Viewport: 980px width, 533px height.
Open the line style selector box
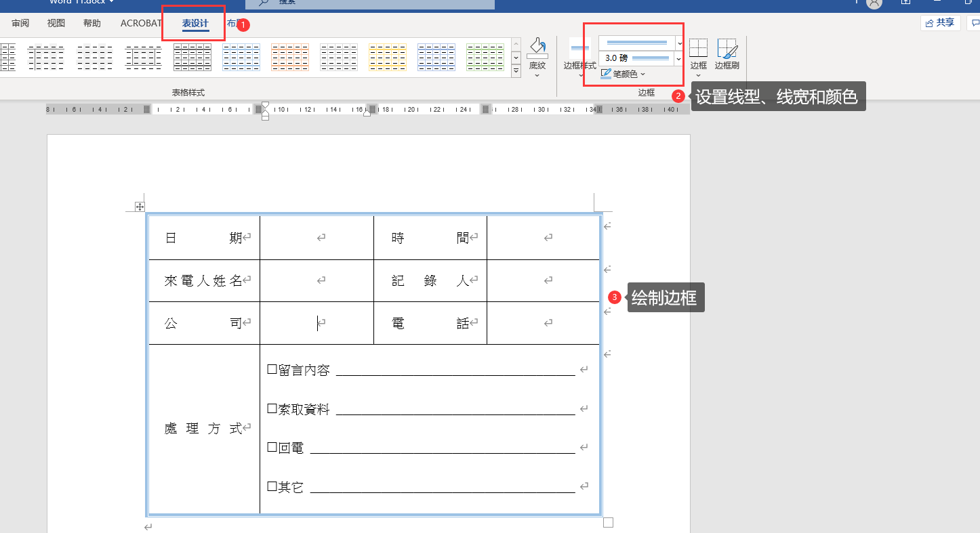click(640, 43)
